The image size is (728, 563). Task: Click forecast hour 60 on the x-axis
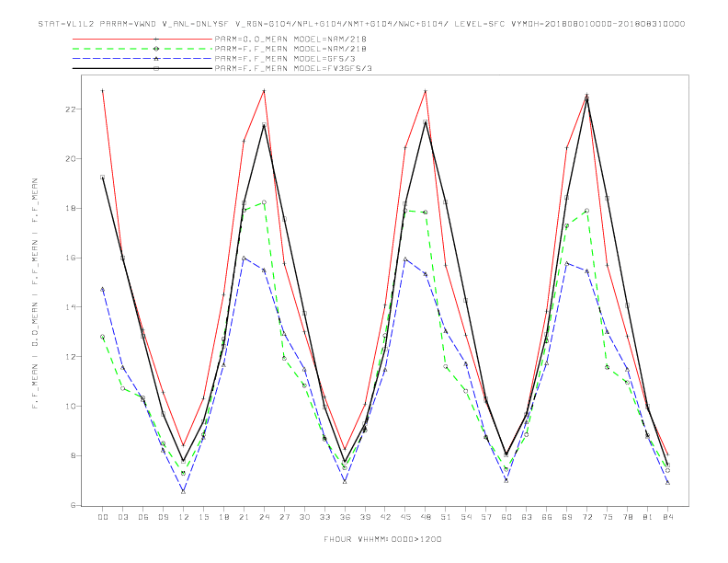(x=506, y=517)
